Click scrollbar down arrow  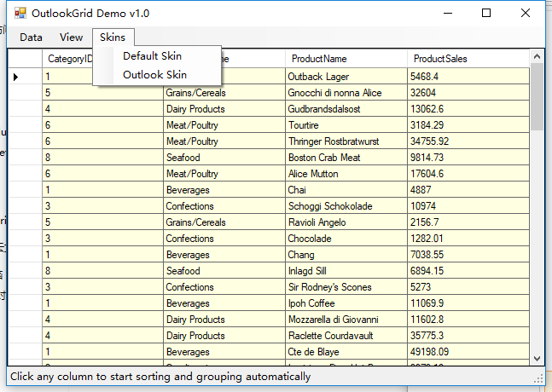click(537, 359)
